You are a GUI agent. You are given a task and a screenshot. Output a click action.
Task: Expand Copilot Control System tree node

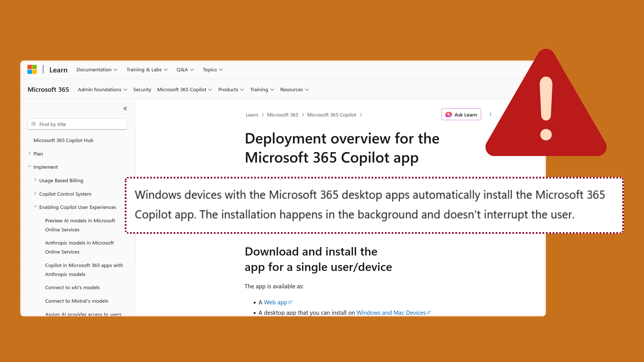[35, 193]
